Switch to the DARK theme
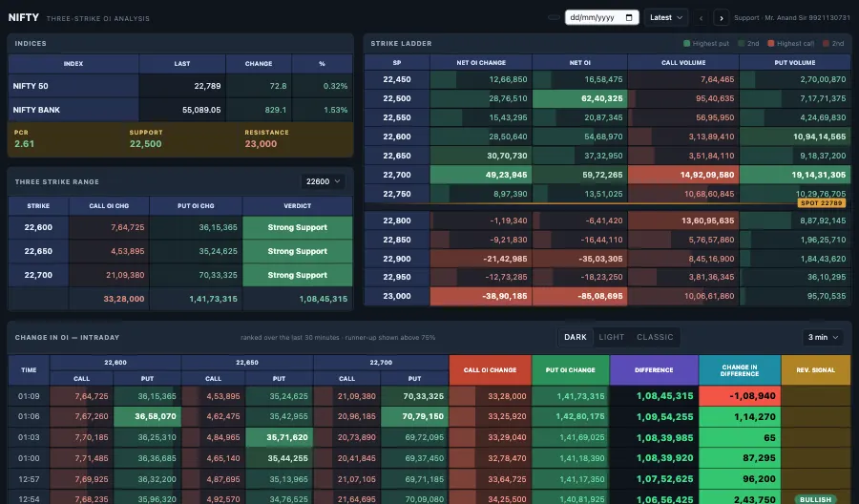Viewport: 859px width, 504px height. [576, 337]
